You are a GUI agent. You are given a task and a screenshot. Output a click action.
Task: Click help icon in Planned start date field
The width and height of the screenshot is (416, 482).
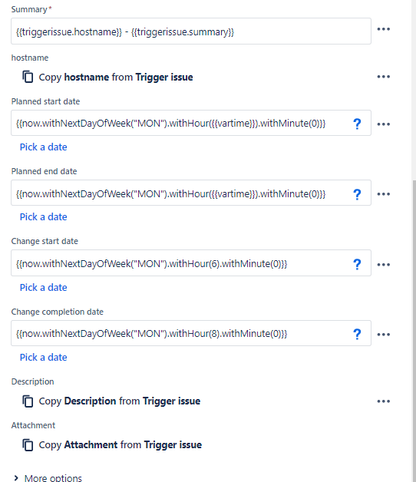point(357,124)
